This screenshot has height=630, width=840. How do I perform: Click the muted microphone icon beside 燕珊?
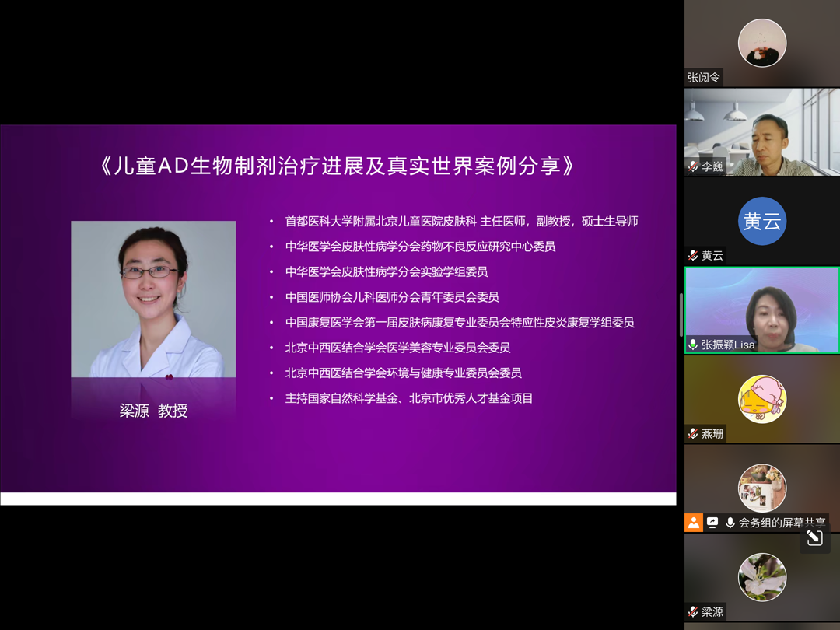(693, 433)
